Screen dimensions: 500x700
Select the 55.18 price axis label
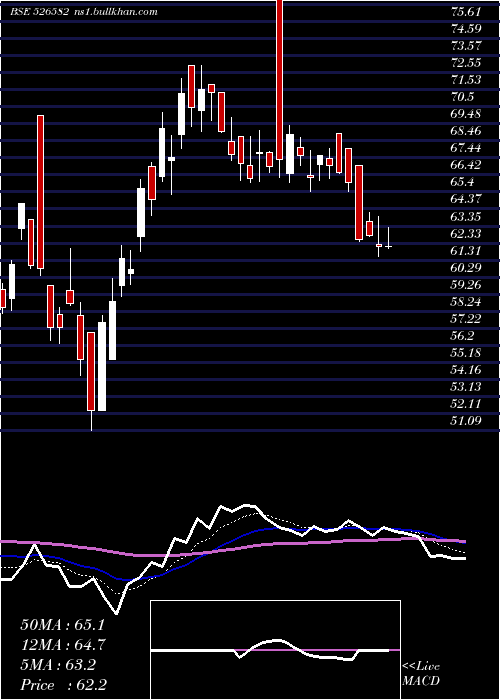[x=466, y=353]
